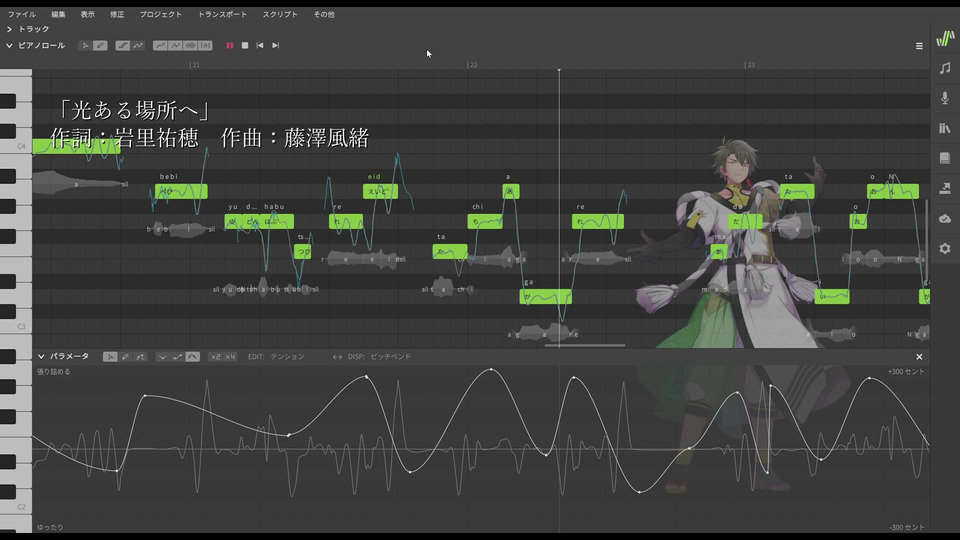
Task: Toggle x2 vertical zoom in parameters
Action: 216,356
